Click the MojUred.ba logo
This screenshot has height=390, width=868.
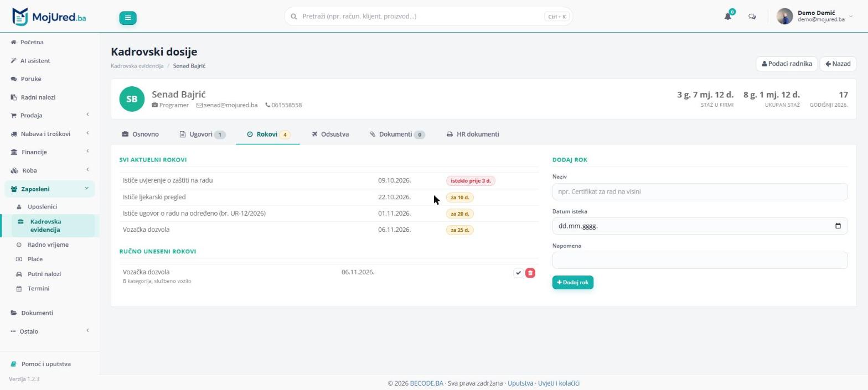point(49,17)
